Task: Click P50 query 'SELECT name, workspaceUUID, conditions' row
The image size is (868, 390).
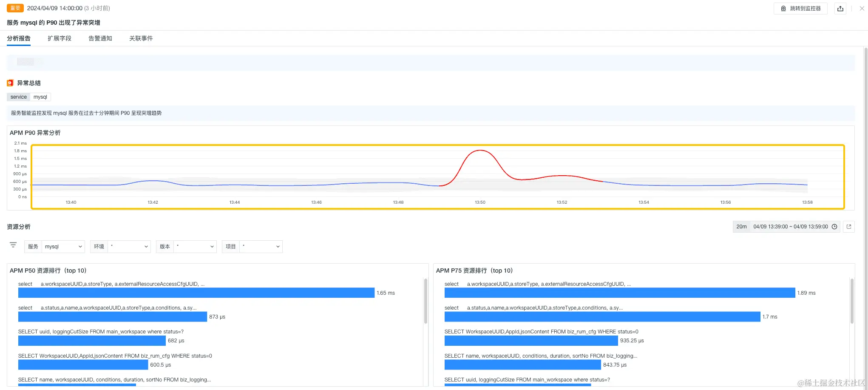Action: pos(115,380)
